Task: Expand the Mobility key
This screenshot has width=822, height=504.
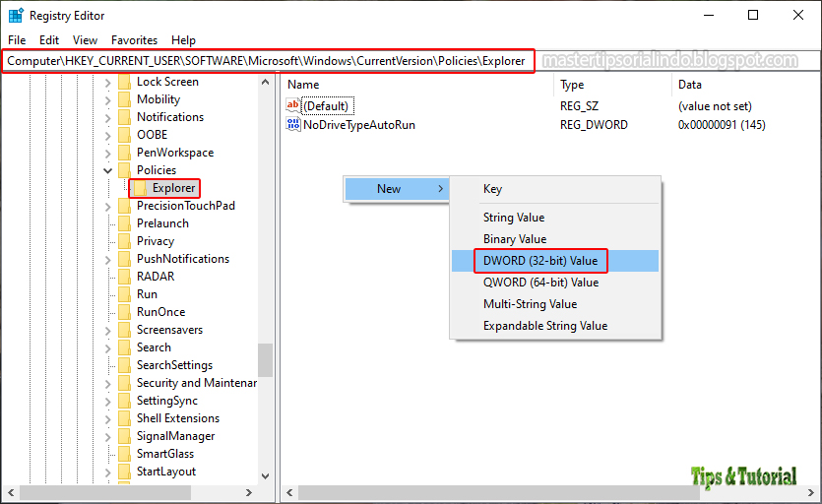Action: point(108,100)
